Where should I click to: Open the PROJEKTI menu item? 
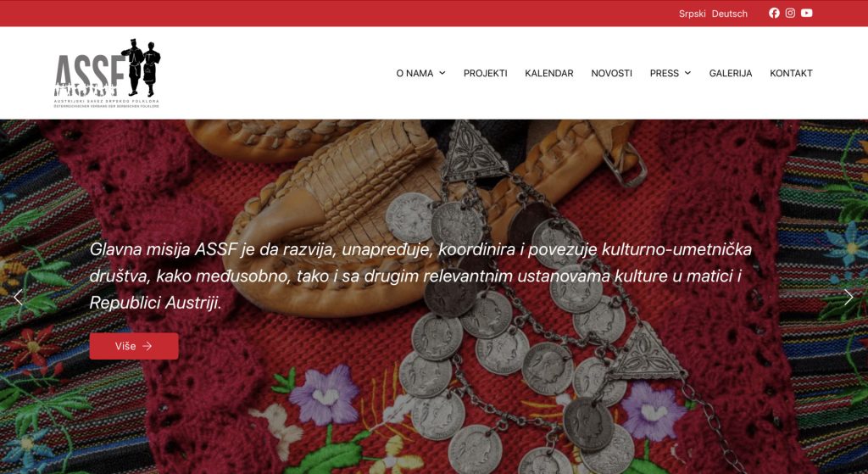[486, 73]
